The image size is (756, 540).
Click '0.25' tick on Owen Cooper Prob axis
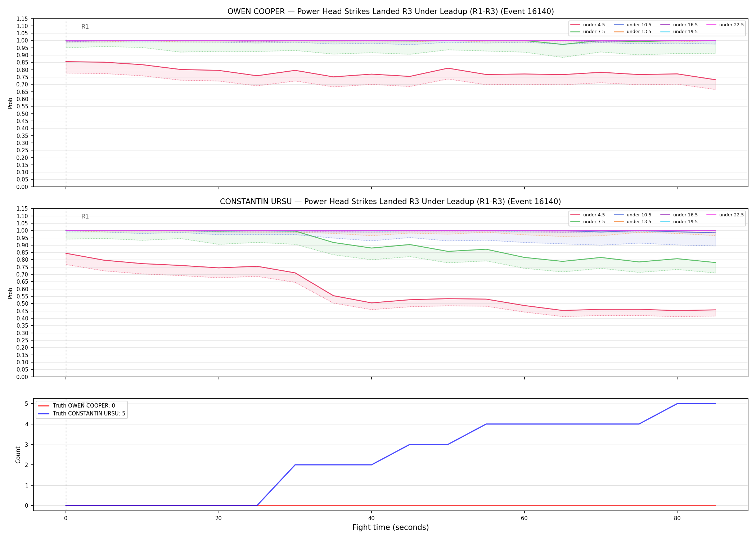point(22,150)
